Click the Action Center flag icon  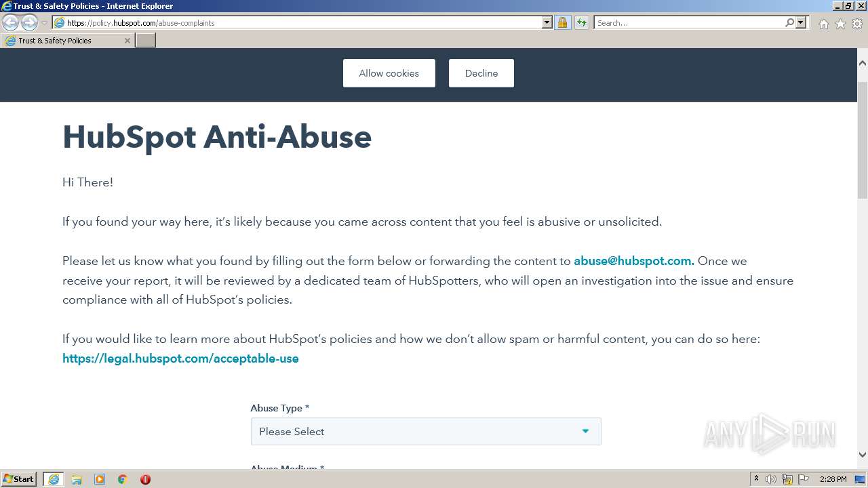coord(804,479)
